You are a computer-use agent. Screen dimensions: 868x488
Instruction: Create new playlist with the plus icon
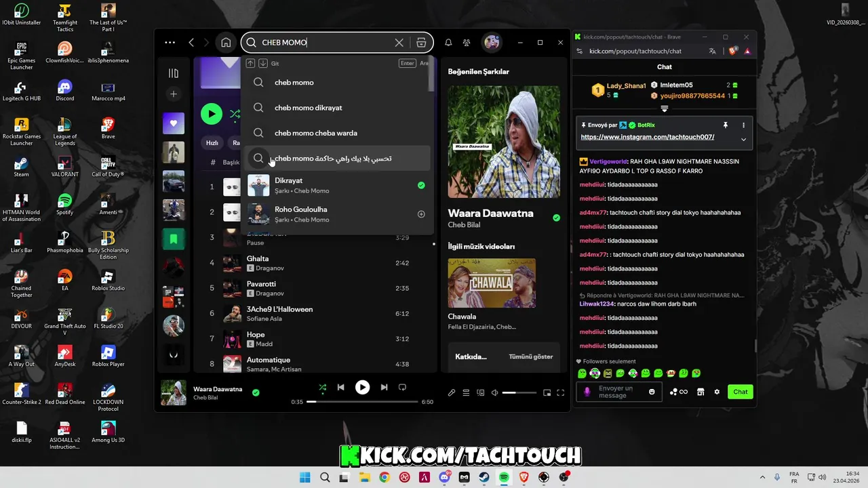coord(174,94)
